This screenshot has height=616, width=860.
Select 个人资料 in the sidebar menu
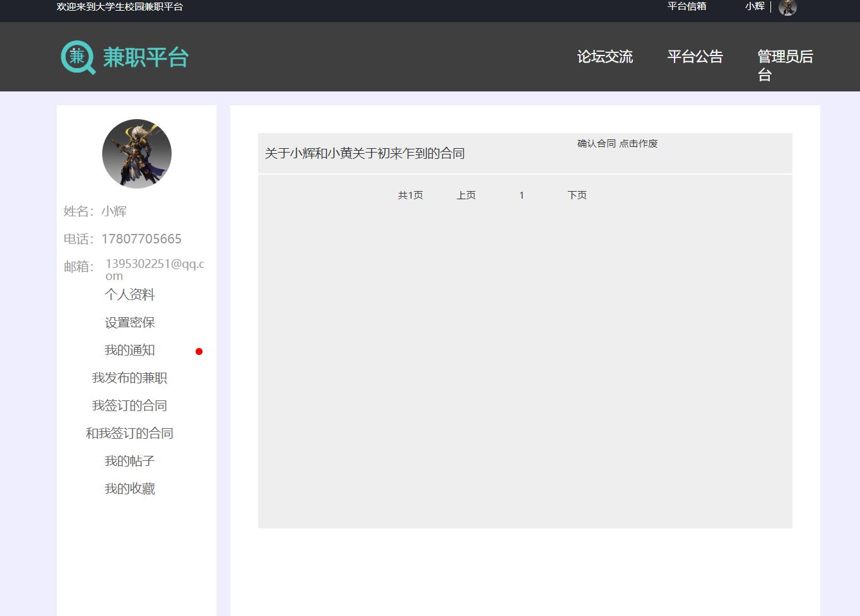pyautogui.click(x=129, y=294)
